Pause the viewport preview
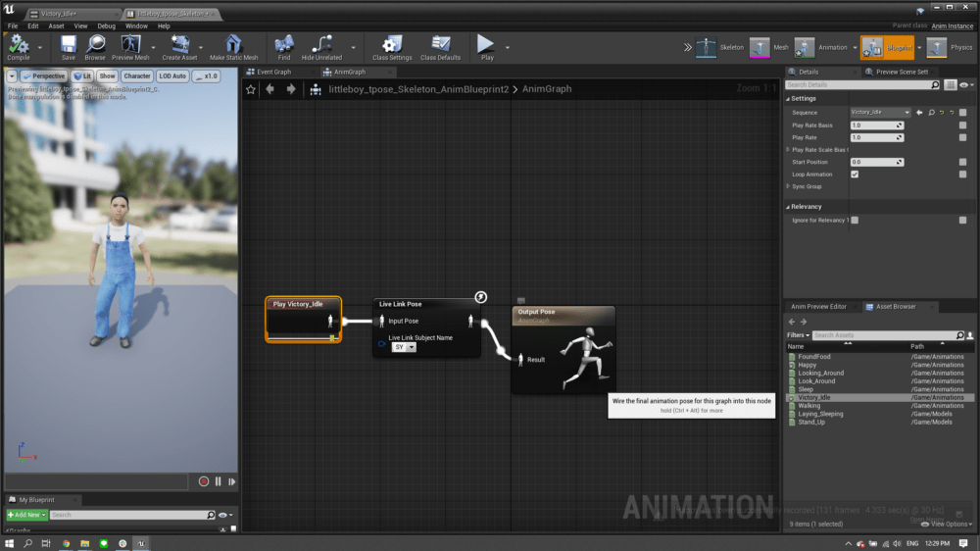 point(219,481)
